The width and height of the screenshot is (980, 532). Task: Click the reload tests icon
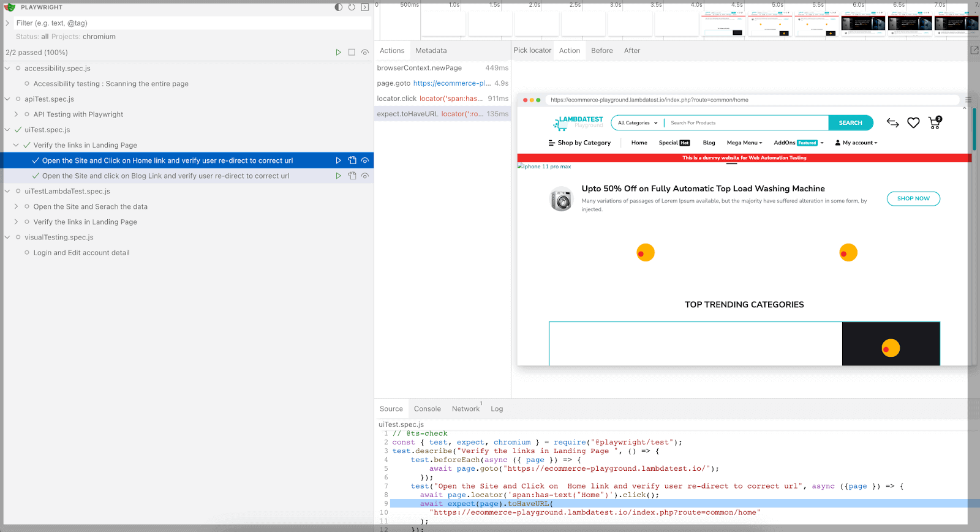(x=352, y=7)
